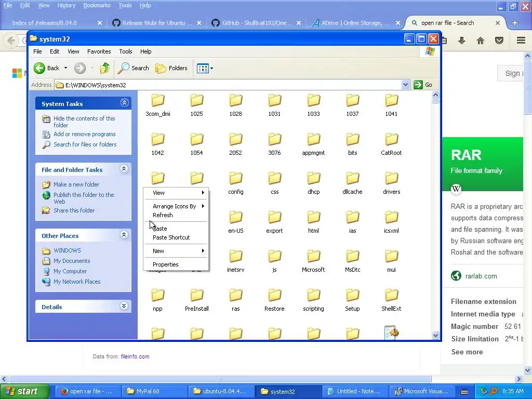
Task: Select the 3com_dmi folder icon
Action: [158, 101]
